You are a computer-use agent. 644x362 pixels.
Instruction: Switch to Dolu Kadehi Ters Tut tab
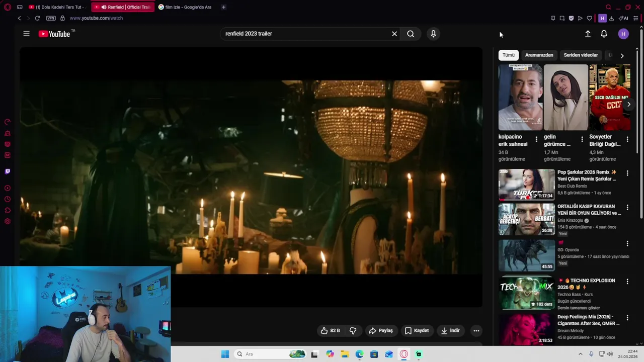tap(58, 7)
